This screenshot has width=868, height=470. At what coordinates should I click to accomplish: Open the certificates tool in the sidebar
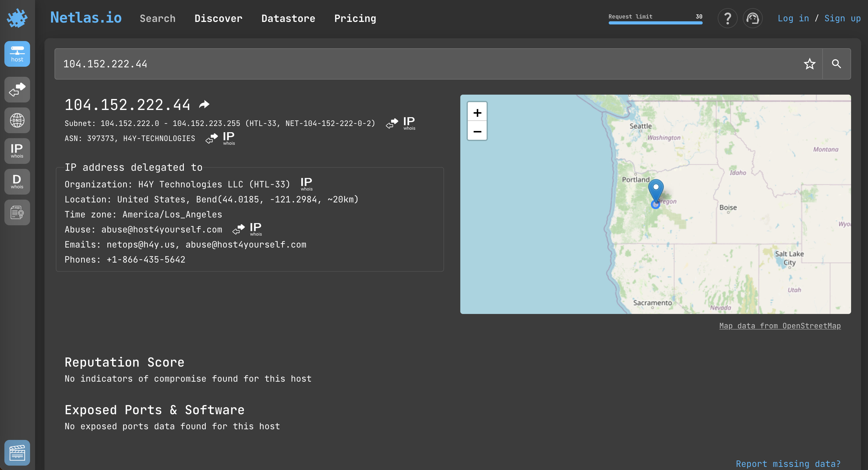pos(17,212)
